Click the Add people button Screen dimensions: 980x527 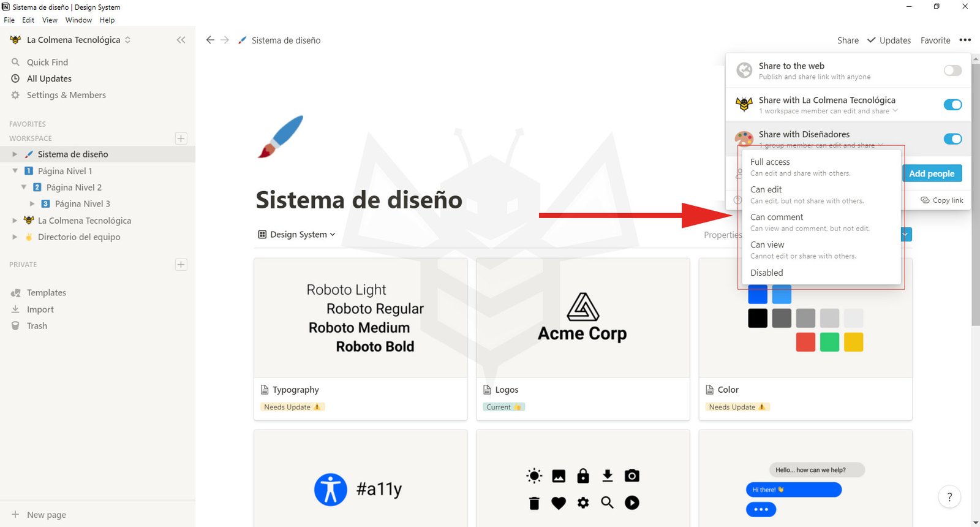(932, 173)
